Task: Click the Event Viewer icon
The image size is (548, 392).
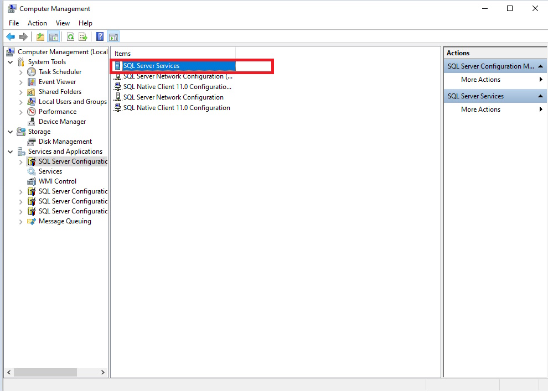Action: (32, 82)
